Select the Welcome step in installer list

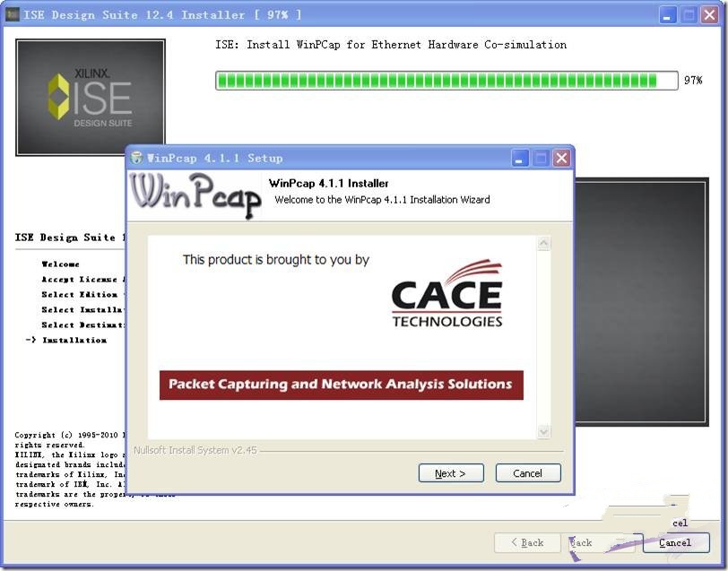[x=60, y=264]
